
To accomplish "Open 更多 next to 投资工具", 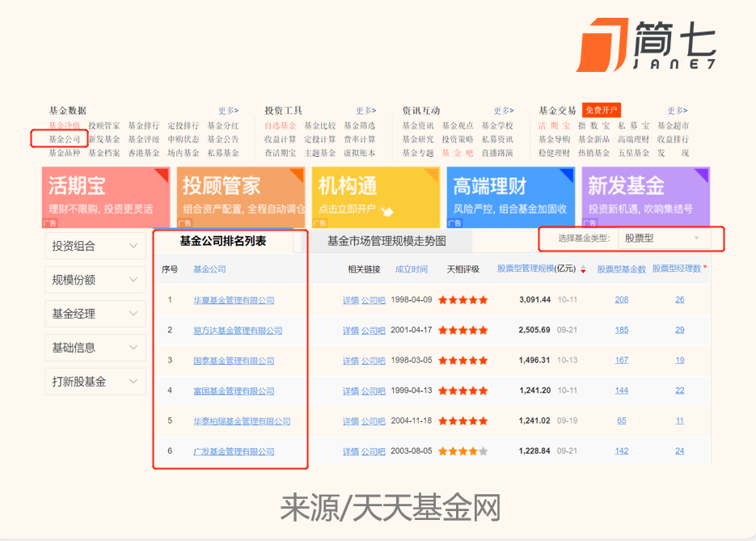I will coord(366,111).
